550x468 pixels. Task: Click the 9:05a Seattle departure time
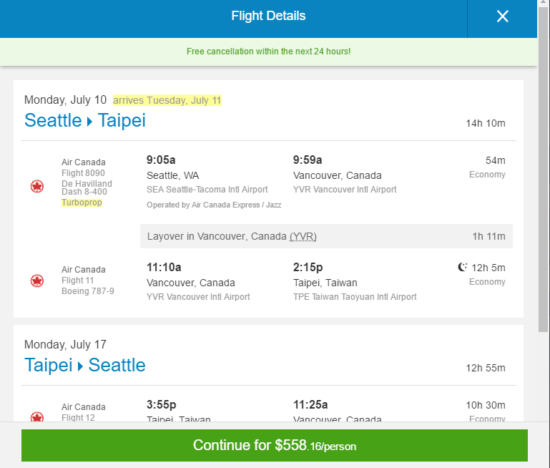pyautogui.click(x=161, y=160)
